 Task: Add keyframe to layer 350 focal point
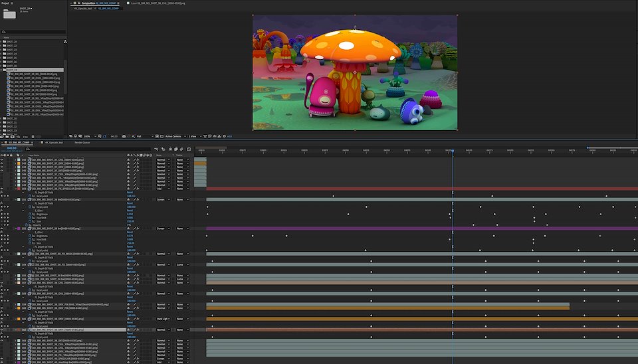point(5,196)
